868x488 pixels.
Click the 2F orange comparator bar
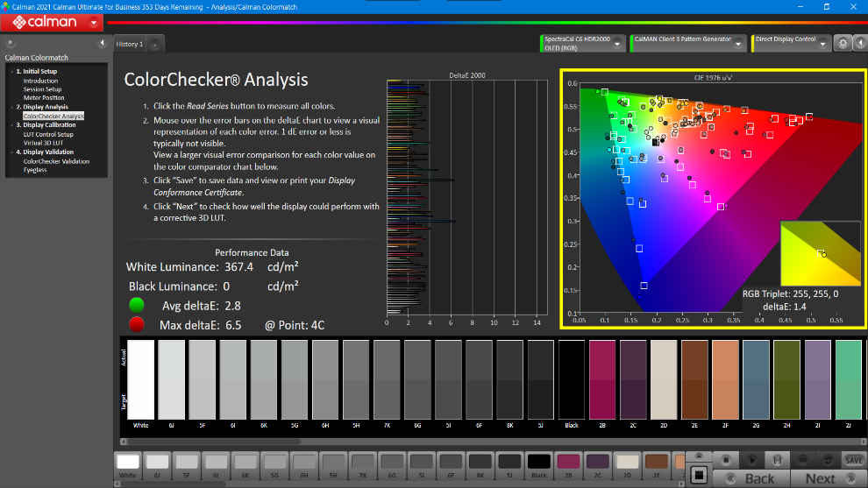pyautogui.click(x=725, y=379)
